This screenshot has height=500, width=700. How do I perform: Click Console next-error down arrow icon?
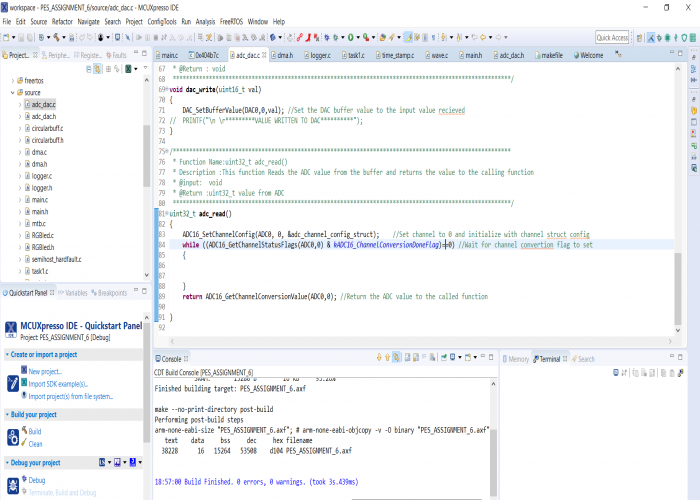379,358
